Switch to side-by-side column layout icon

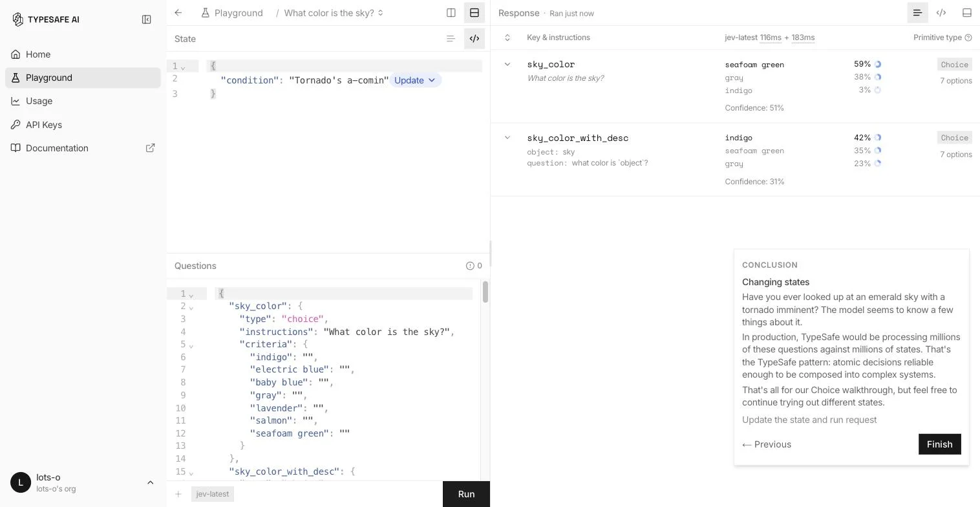tap(451, 12)
